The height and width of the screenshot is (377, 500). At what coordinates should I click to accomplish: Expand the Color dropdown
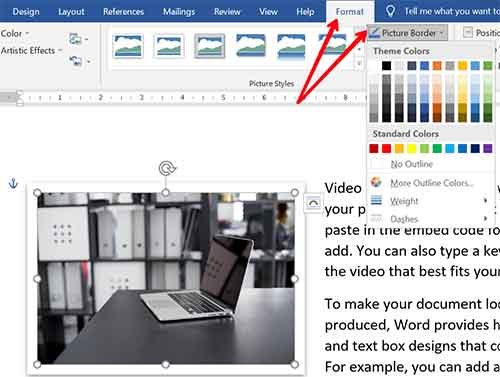pos(15,33)
